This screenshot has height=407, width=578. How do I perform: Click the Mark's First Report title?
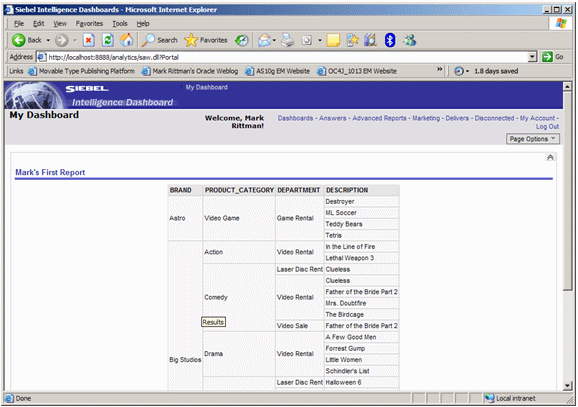pyautogui.click(x=50, y=172)
